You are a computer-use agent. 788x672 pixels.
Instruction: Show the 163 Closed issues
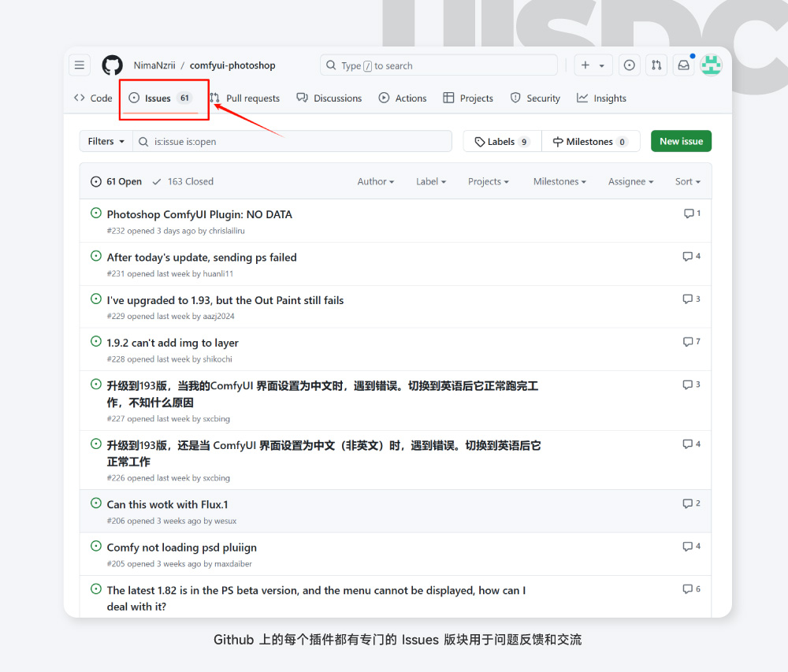pyautogui.click(x=183, y=181)
